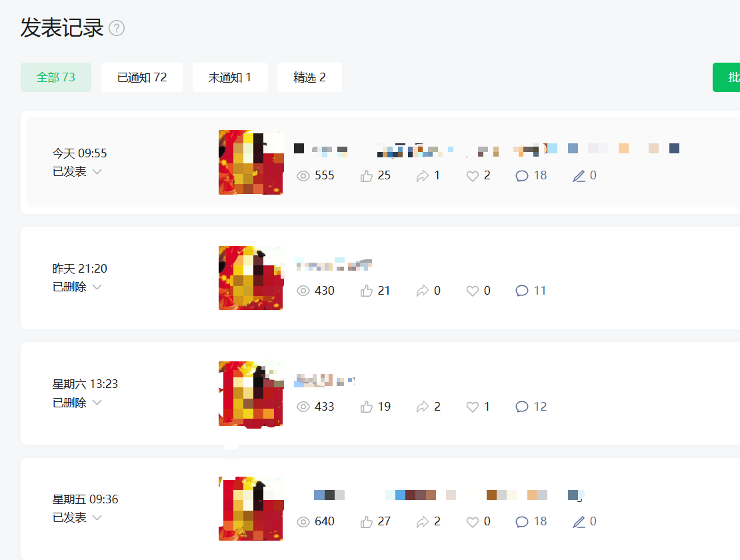Click the share icon in the 今天 09:55 row
740x560 pixels.
[x=423, y=176]
